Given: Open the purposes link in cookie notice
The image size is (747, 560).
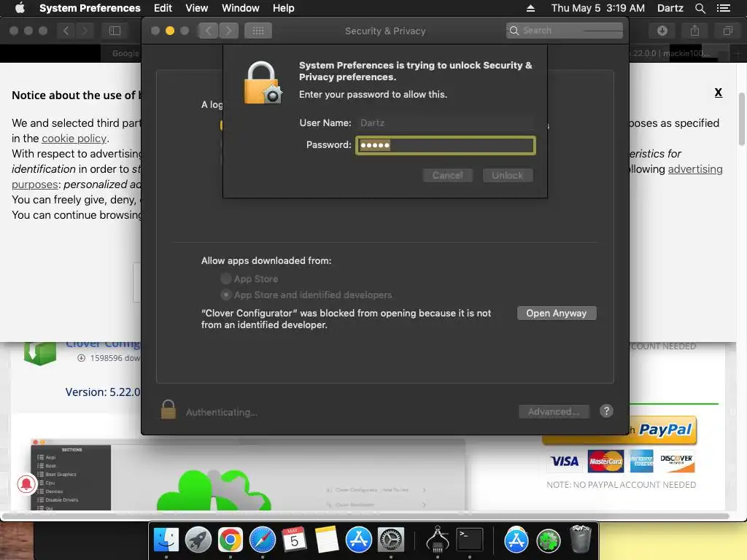Looking at the screenshot, I should 35,184.
